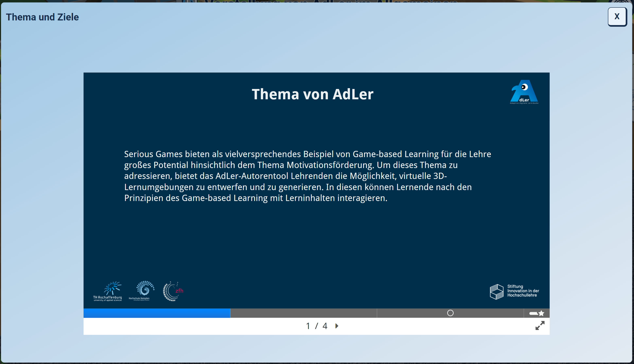Click the total slide count 4
Screen dimensions: 634x364
pos(325,326)
